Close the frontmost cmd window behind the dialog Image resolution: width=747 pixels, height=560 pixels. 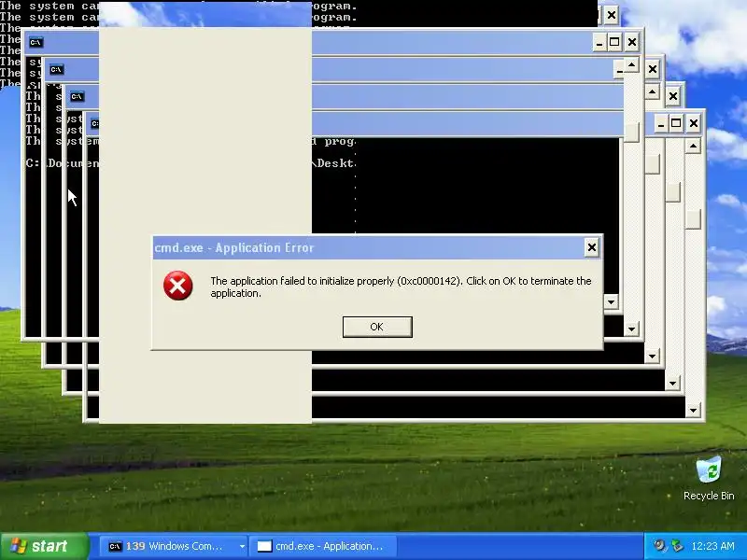coord(694,124)
